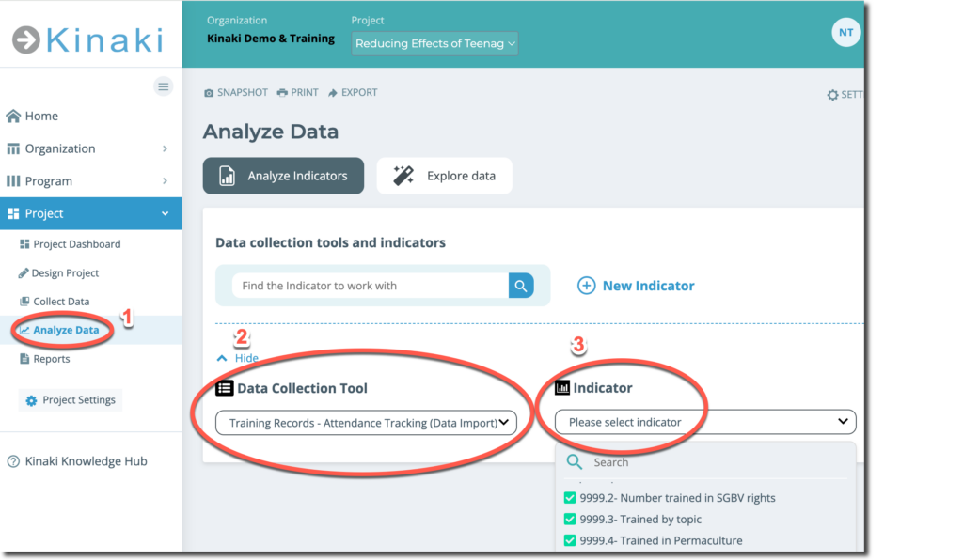Collapse the Project submenu chevron
963x560 pixels.
pos(165,213)
